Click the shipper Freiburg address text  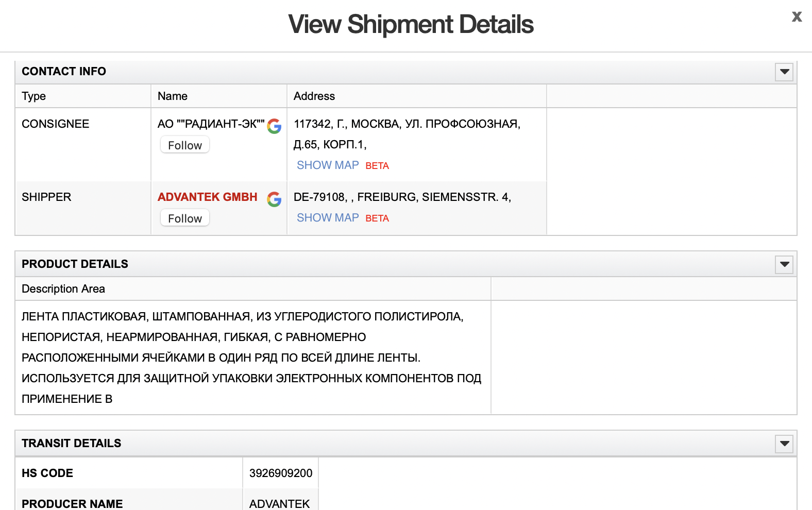pos(402,197)
